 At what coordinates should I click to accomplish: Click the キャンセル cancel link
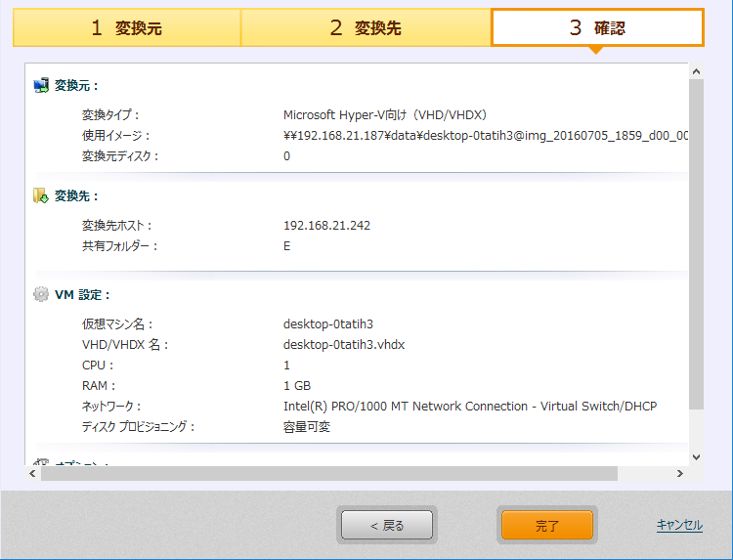679,525
